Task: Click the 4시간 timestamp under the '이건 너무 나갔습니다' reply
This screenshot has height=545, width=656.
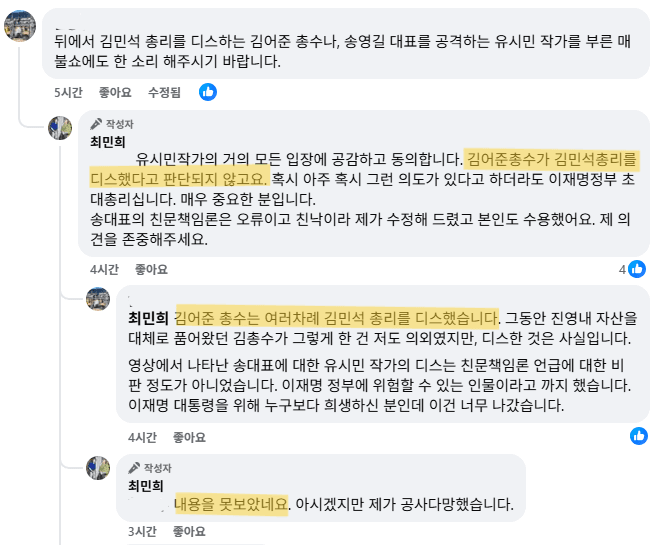Action: coord(142,437)
